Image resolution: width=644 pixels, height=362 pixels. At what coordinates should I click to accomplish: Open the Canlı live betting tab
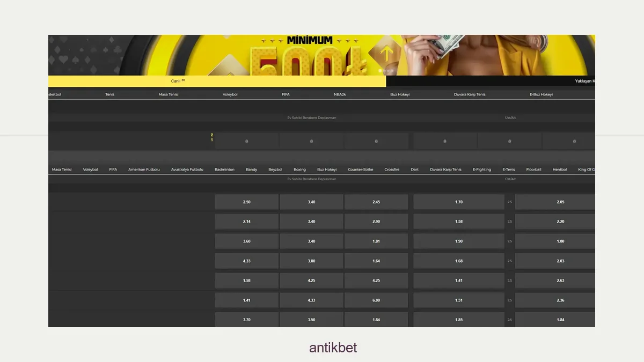tap(177, 81)
